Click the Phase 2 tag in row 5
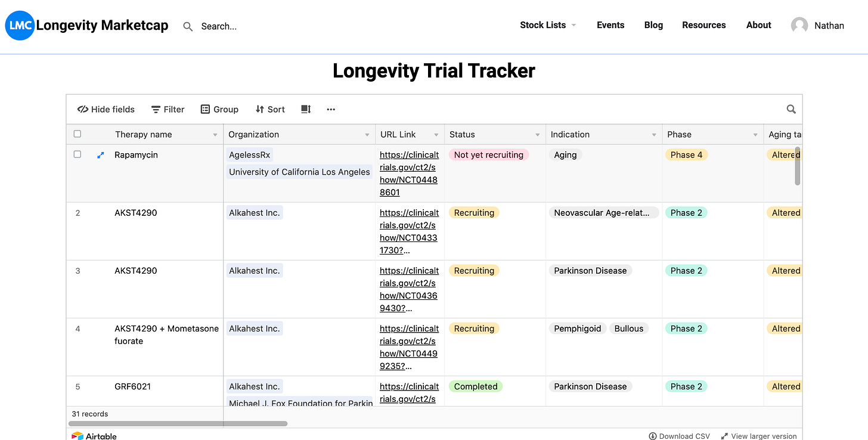 [x=686, y=386]
